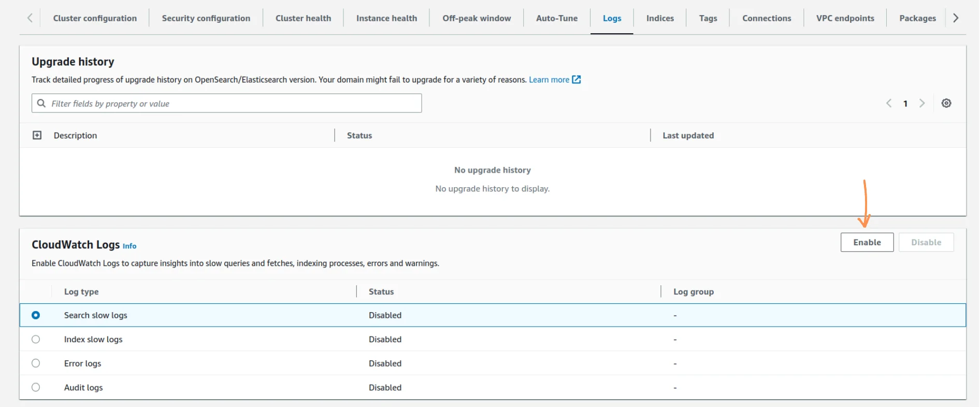Screen dimensions: 980x407
Task: Click the search magnifier icon in filter box
Action: [x=41, y=104]
